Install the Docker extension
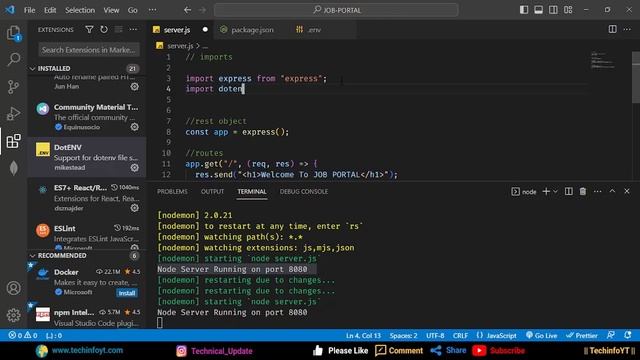This screenshot has height=360, width=640. pos(127,293)
